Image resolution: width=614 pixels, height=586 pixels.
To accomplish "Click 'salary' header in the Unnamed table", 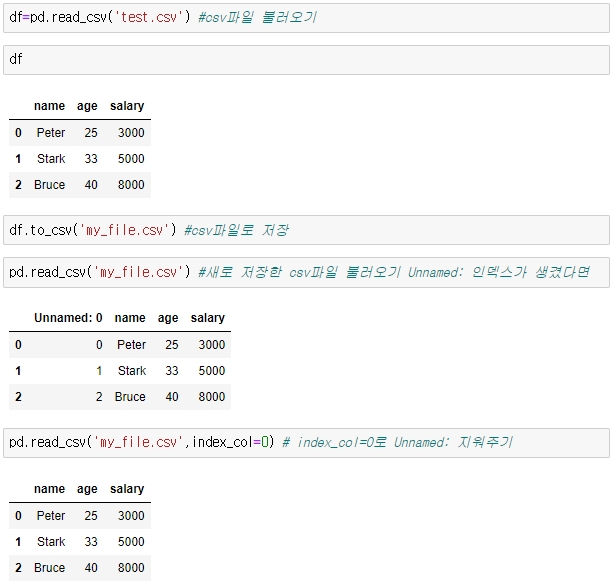I will pos(208,318).
